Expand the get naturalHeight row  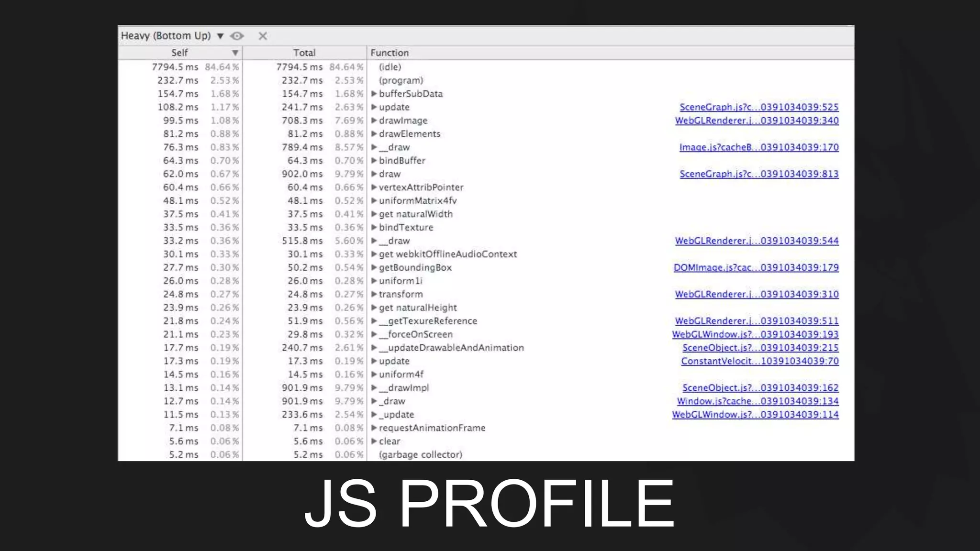(374, 308)
